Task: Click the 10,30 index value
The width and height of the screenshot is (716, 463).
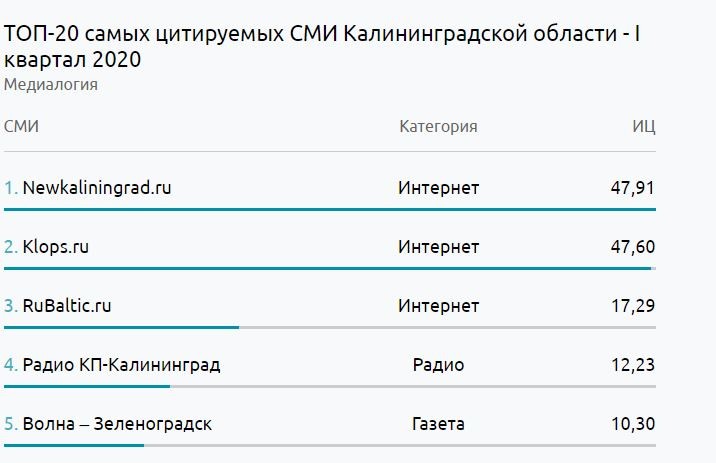Action: pyautogui.click(x=632, y=424)
